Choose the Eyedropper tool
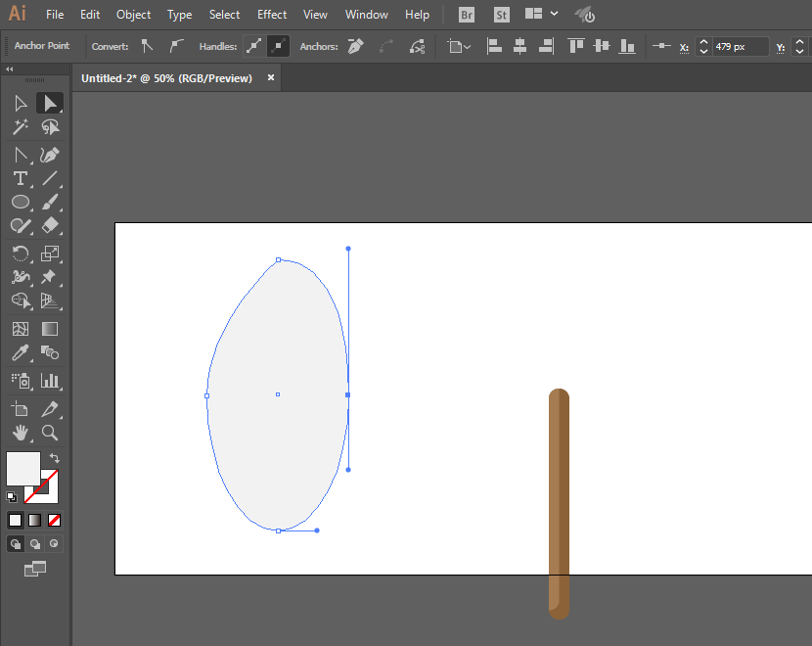 click(x=20, y=353)
